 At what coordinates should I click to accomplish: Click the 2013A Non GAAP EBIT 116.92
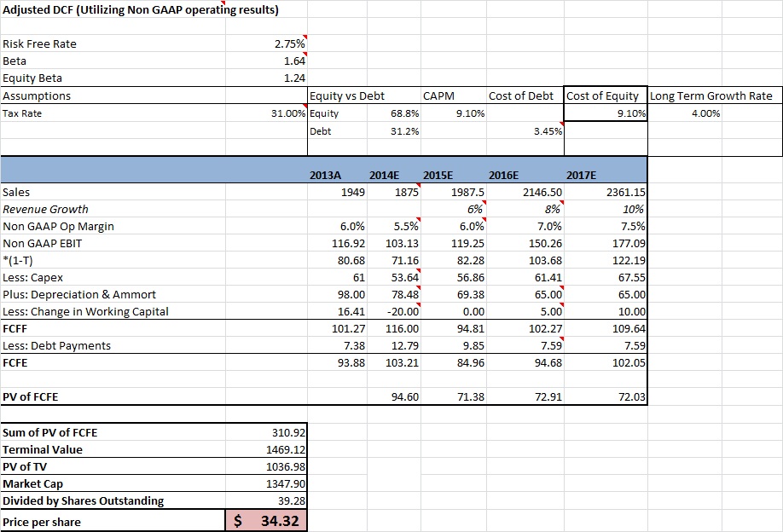337,243
